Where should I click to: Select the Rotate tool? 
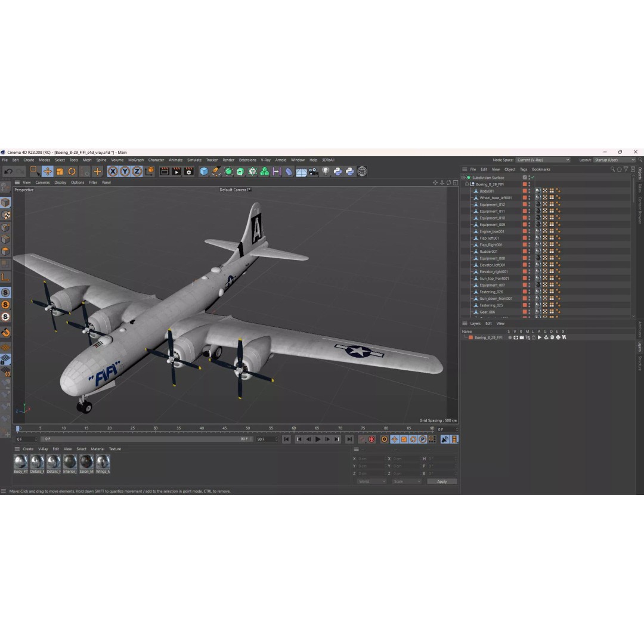click(72, 171)
